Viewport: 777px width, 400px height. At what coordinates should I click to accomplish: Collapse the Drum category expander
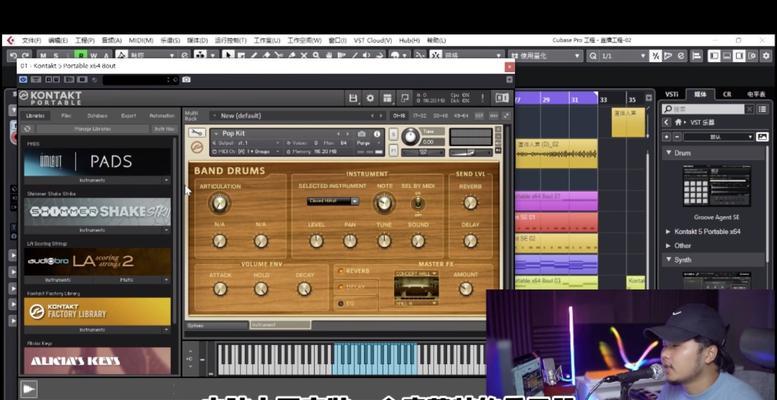[668, 153]
